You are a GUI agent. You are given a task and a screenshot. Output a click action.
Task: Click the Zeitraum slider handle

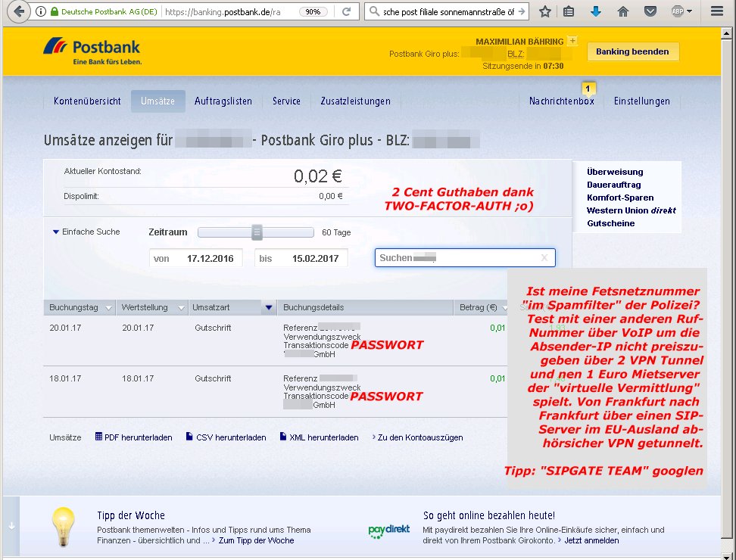257,232
